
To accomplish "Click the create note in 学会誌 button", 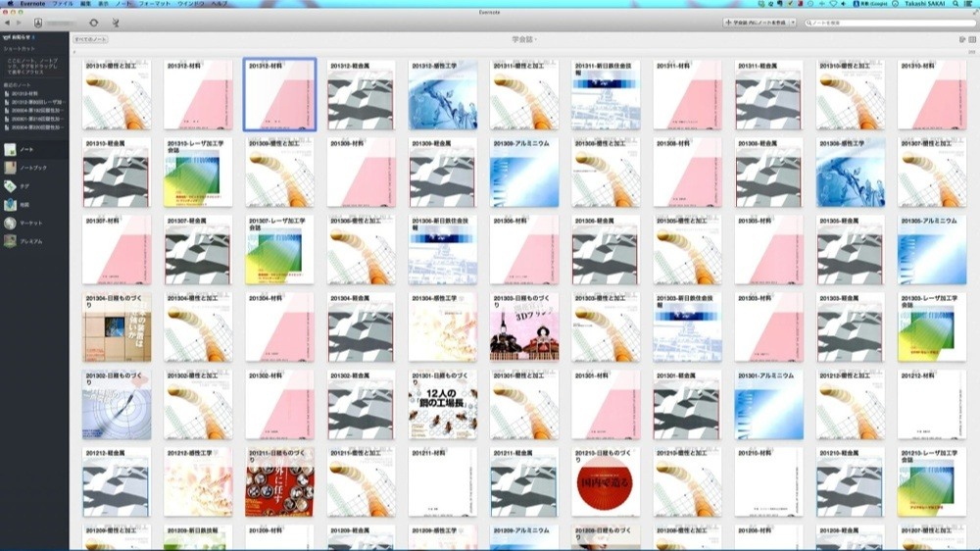I will coord(757,23).
